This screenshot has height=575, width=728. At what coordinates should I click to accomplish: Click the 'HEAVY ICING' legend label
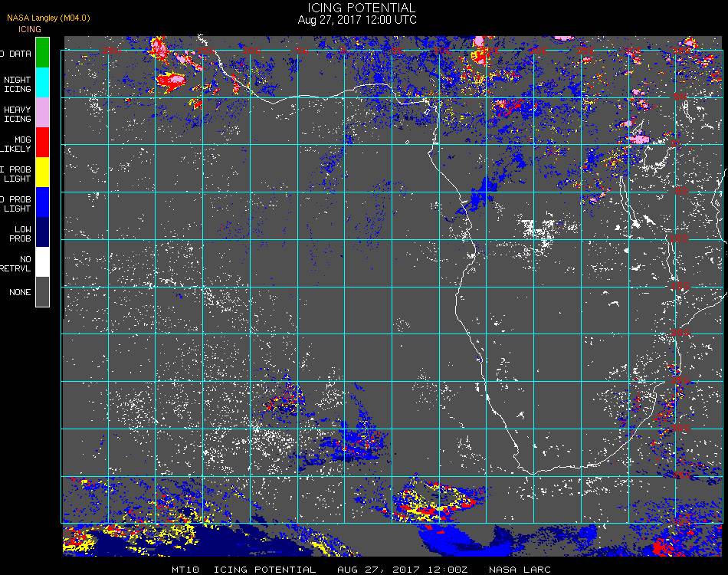click(x=17, y=114)
